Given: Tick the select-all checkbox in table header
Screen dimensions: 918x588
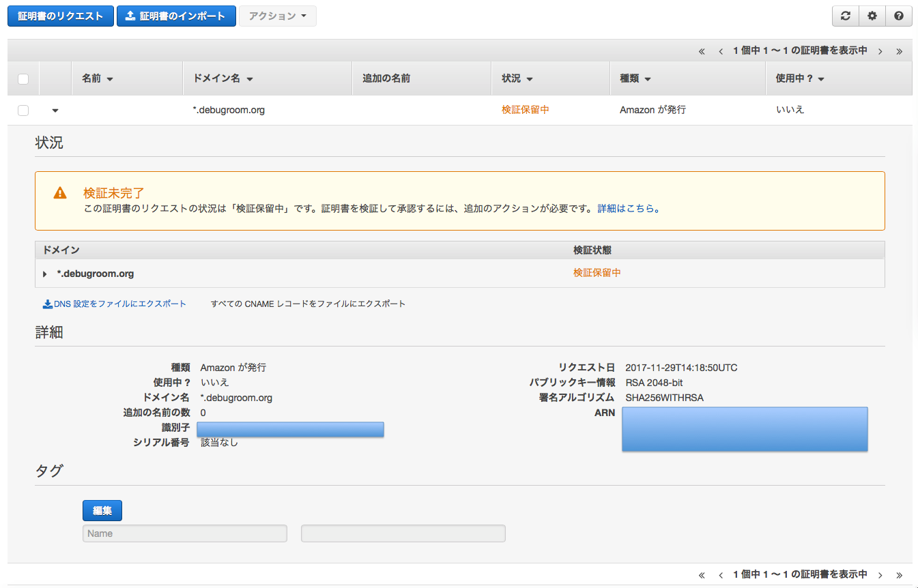Looking at the screenshot, I should [x=23, y=79].
